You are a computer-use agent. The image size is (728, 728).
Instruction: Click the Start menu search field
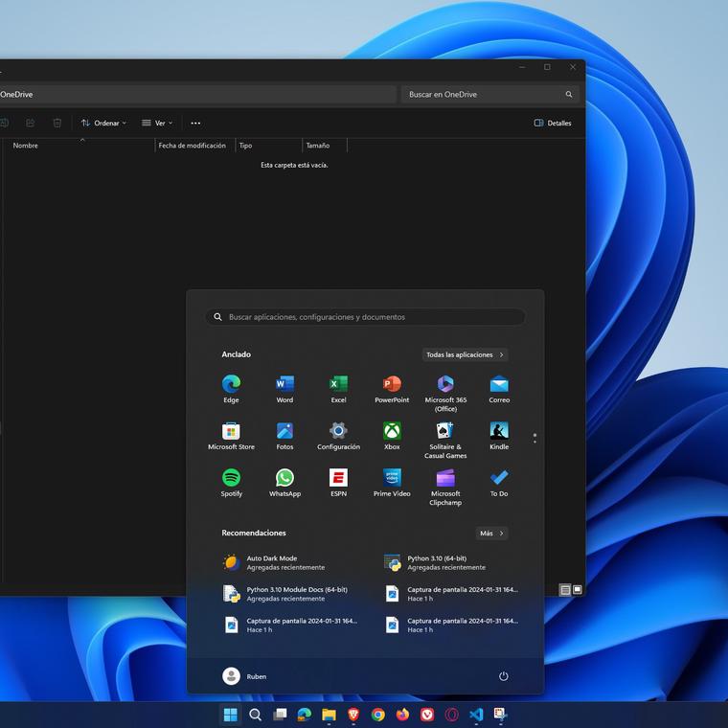click(x=365, y=317)
